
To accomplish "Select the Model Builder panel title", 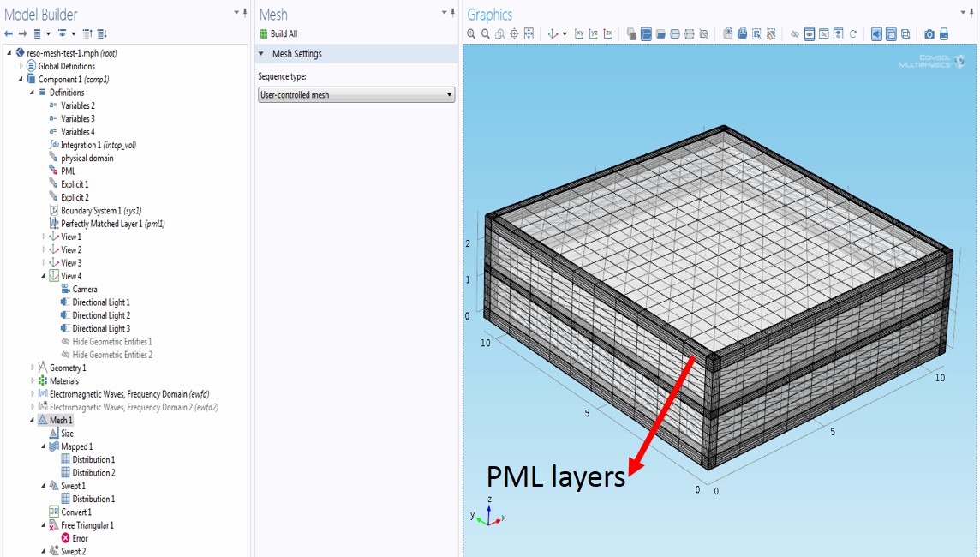I will [x=41, y=15].
